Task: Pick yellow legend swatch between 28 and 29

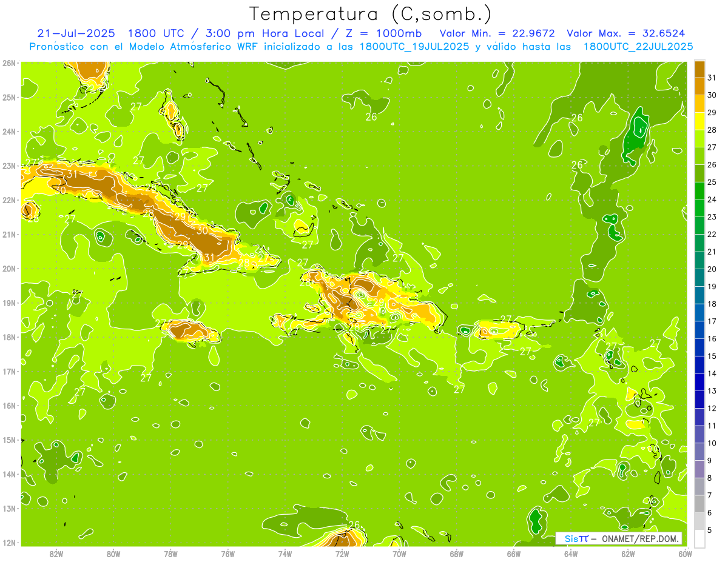Action: click(699, 121)
